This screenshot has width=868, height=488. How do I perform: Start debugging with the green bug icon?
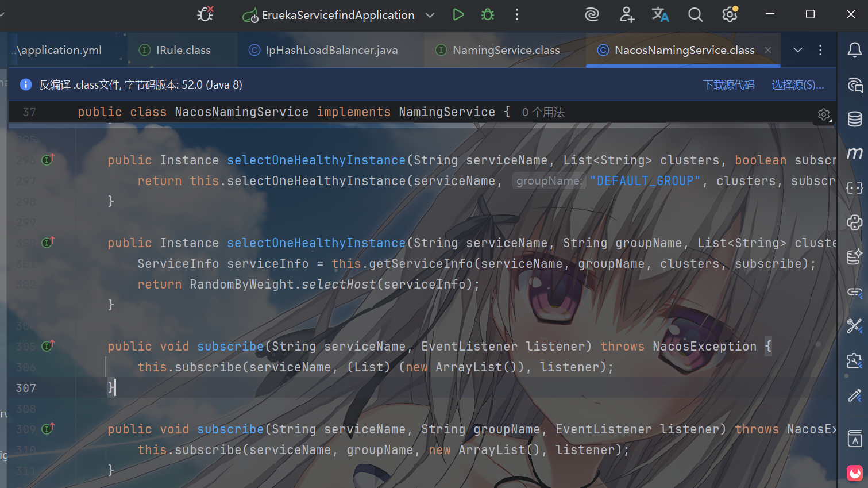point(488,15)
